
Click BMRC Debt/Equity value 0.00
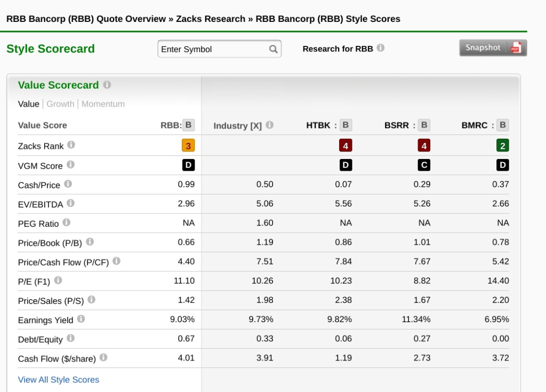coord(500,338)
